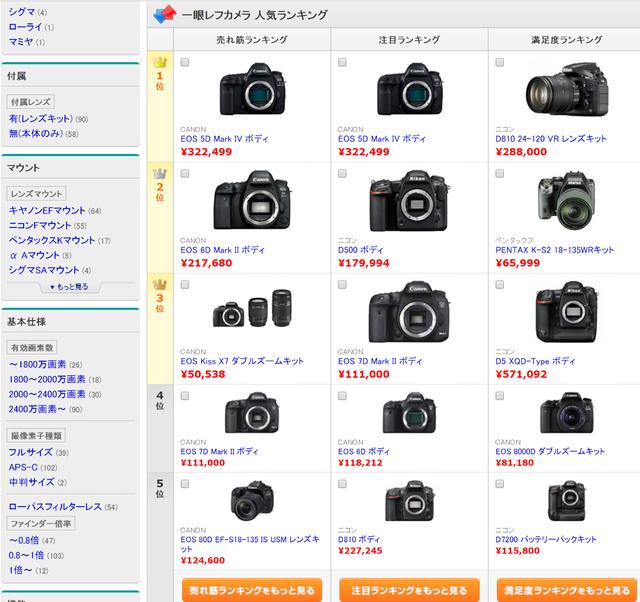Filter by 2000～2400万画素
Image resolution: width=640 pixels, height=602 pixels.
47,394
